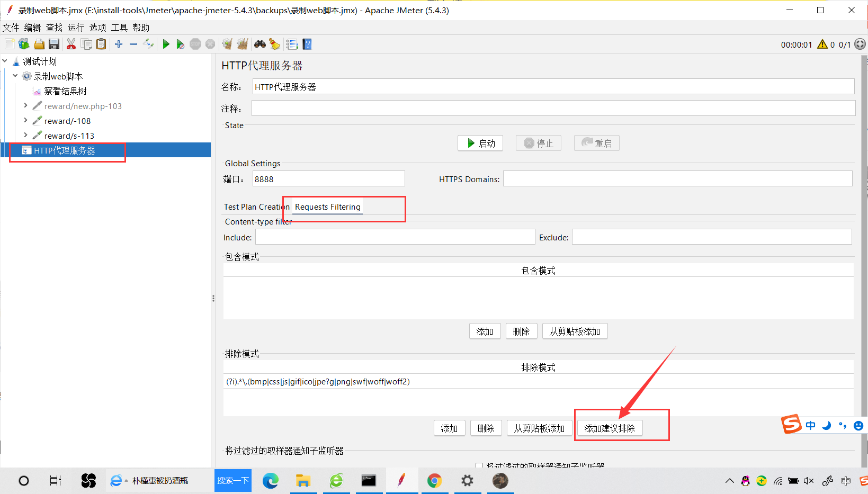Create a new test plan via toolbar
Screen dimensions: 868x494
click(10, 44)
